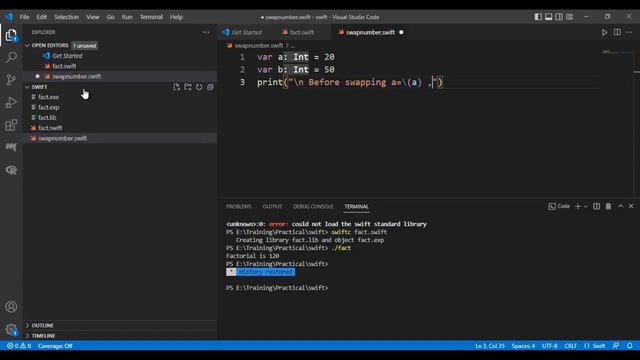Change line endings via CRLF status item
This screenshot has height=360, width=640.
tap(570, 346)
